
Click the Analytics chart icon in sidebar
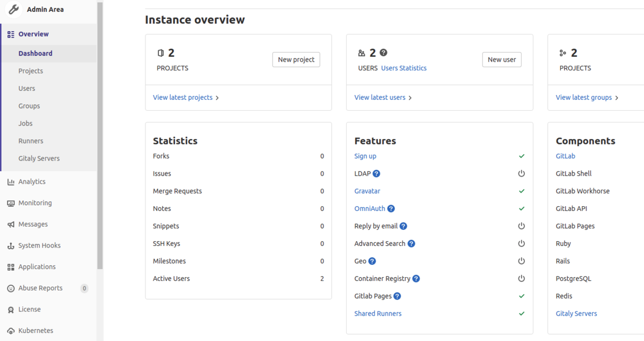click(11, 182)
